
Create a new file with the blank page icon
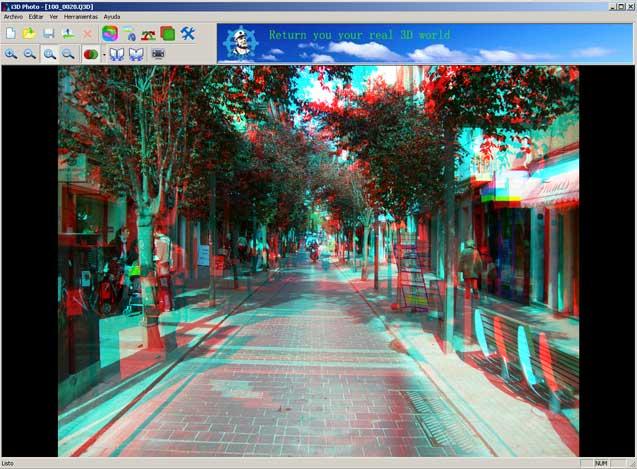coord(10,33)
